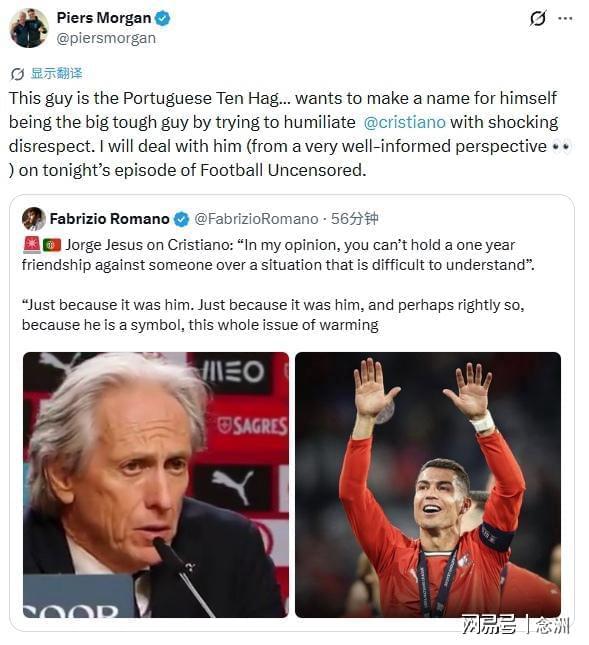Open the Jorge Jesus press conference photo
This screenshot has height=645, width=589.
coord(156,485)
